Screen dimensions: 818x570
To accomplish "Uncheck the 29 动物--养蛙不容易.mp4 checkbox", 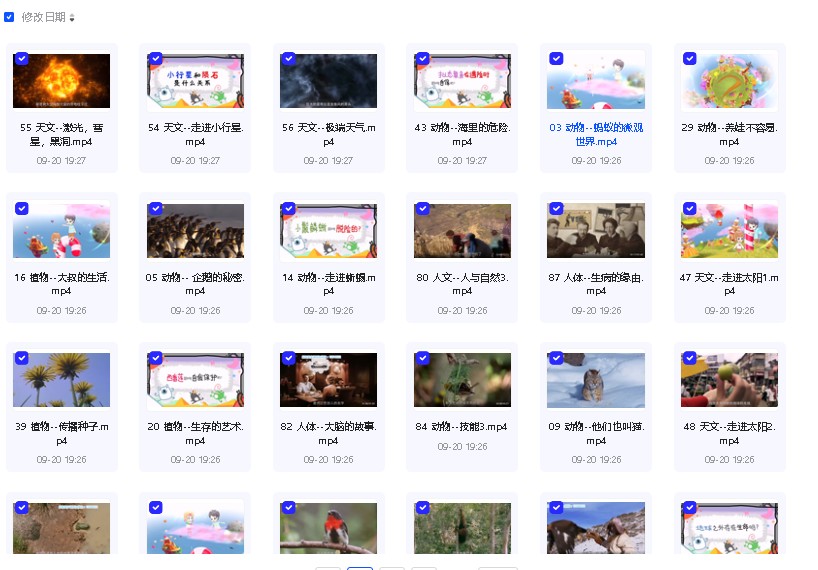I will pyautogui.click(x=689, y=59).
